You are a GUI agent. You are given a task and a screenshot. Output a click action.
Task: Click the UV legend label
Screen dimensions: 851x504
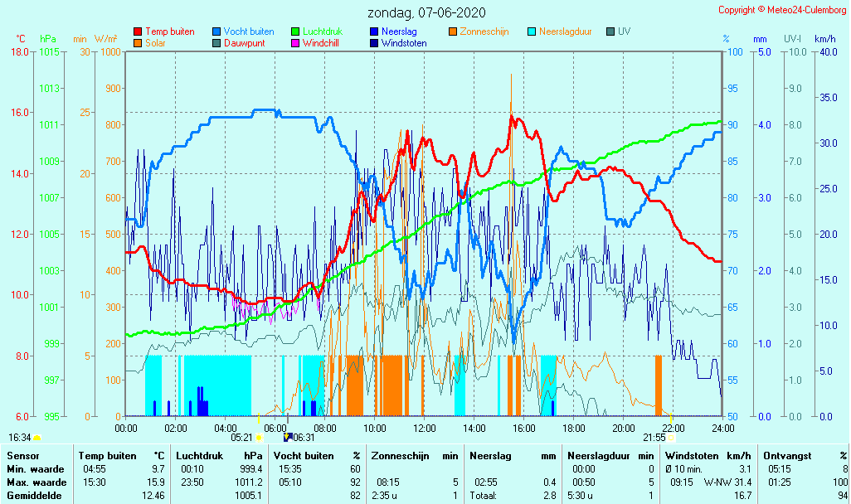tap(624, 32)
